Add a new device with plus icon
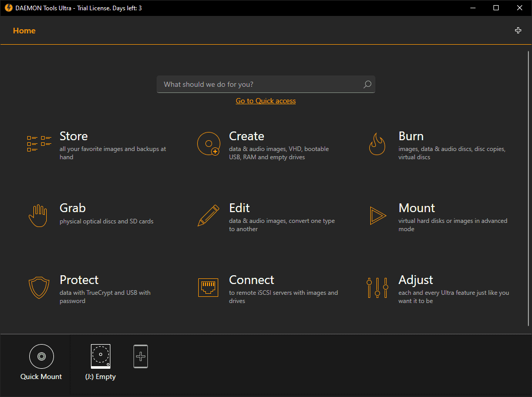532x397 pixels. pyautogui.click(x=141, y=356)
